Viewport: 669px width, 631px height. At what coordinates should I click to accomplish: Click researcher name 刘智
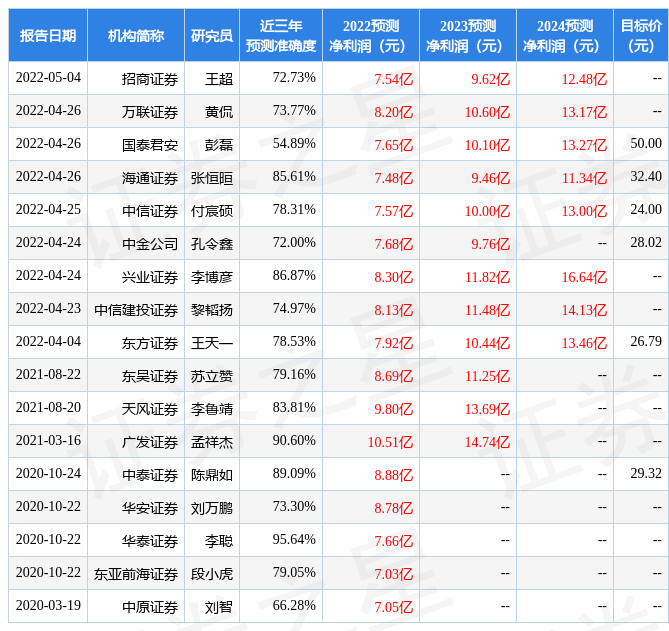pos(219,607)
